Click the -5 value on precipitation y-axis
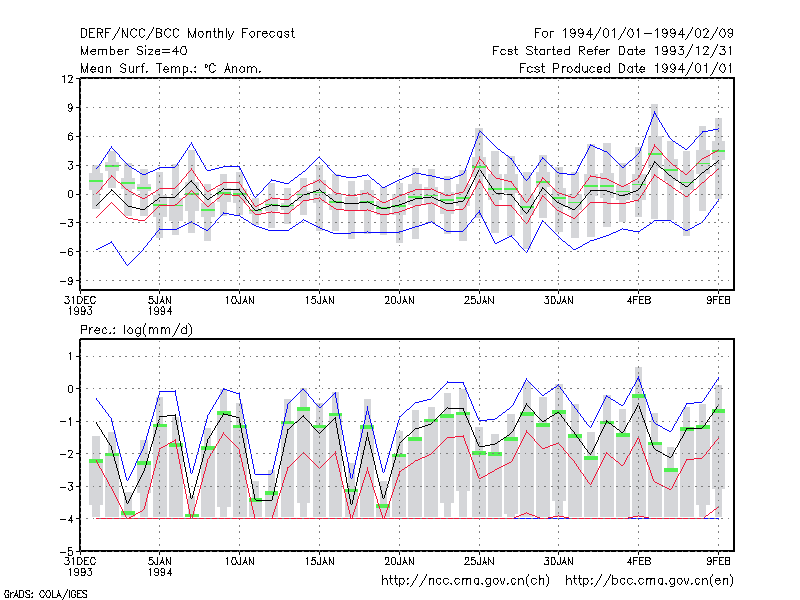 tap(66, 551)
